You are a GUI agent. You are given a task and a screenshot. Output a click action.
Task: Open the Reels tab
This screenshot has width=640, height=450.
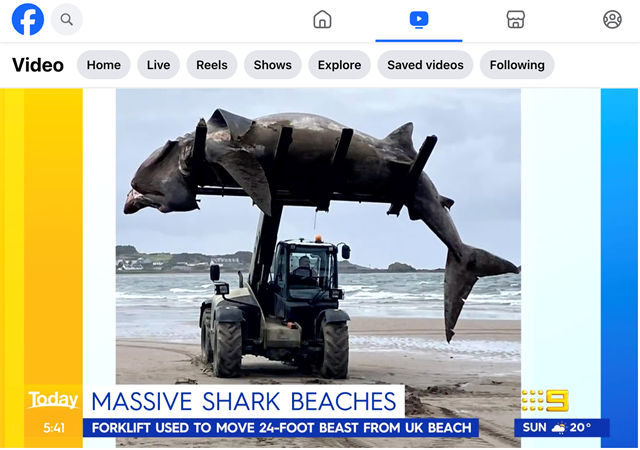click(x=211, y=65)
